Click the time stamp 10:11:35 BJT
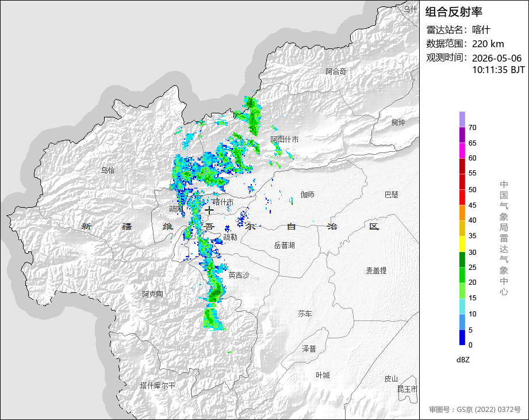 [x=499, y=70]
